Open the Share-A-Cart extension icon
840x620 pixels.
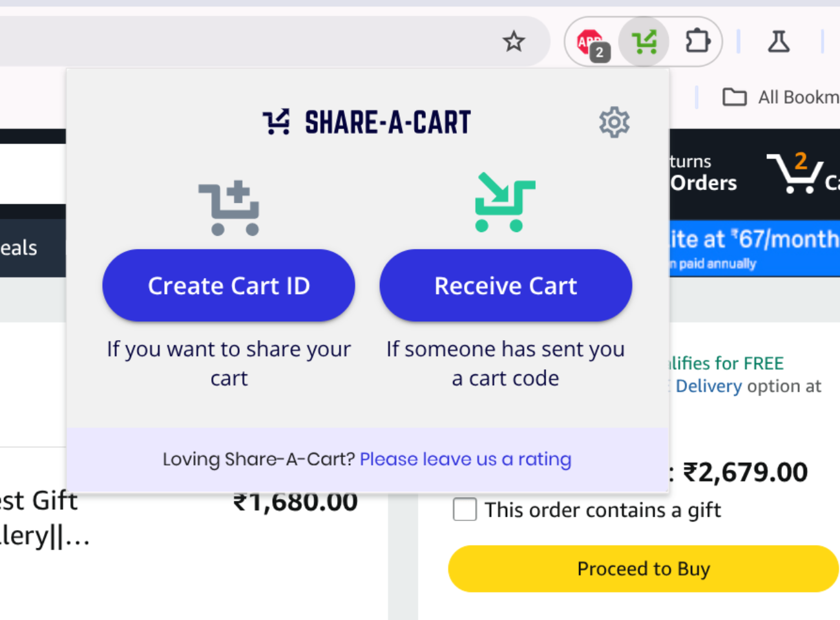coord(644,41)
